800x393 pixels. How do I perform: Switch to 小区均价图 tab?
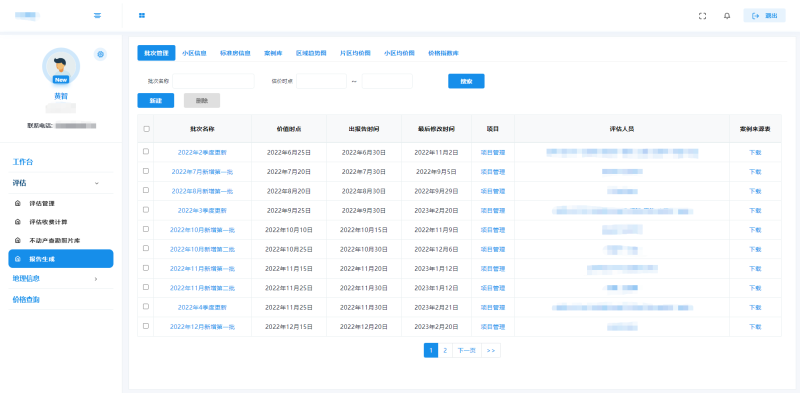click(399, 53)
